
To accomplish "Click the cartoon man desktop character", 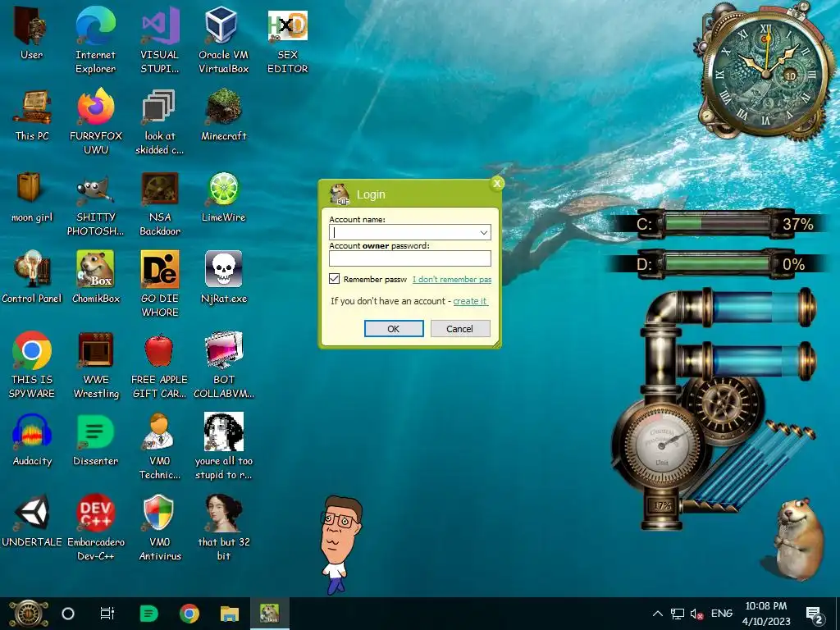I will point(339,544).
